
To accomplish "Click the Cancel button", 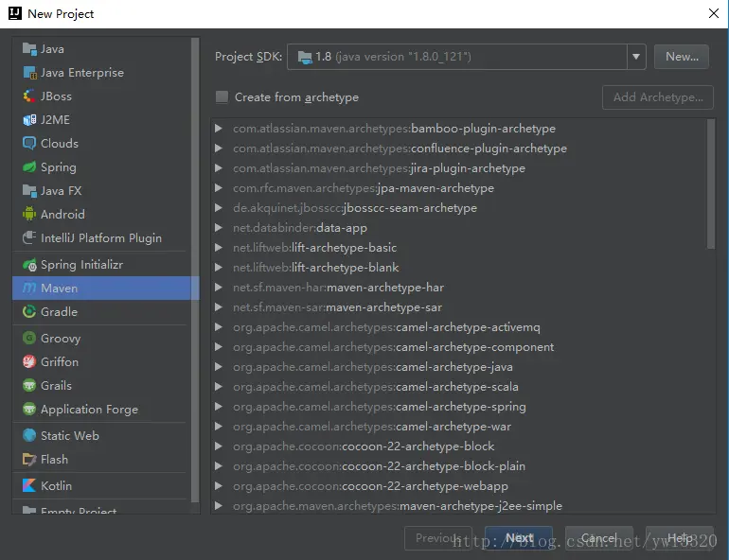I will pyautogui.click(x=598, y=538).
